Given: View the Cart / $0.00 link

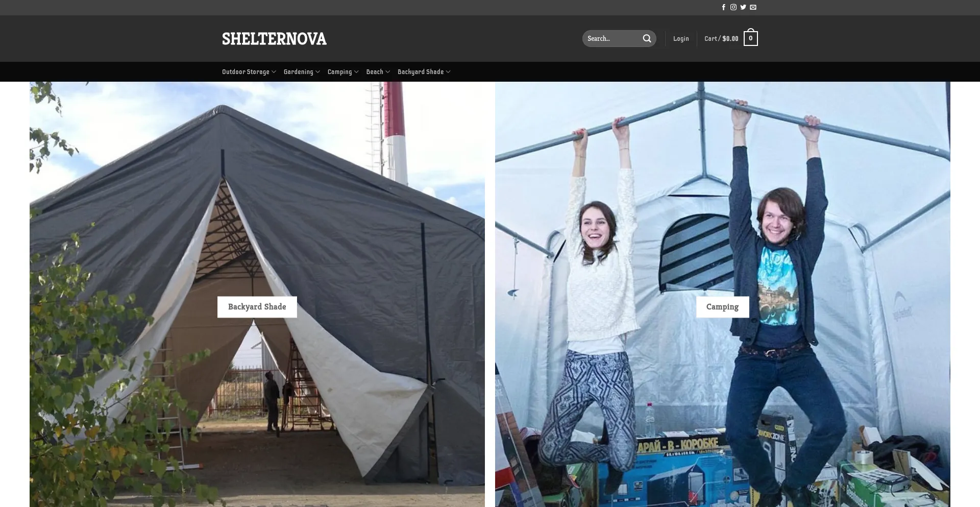Looking at the screenshot, I should [721, 39].
